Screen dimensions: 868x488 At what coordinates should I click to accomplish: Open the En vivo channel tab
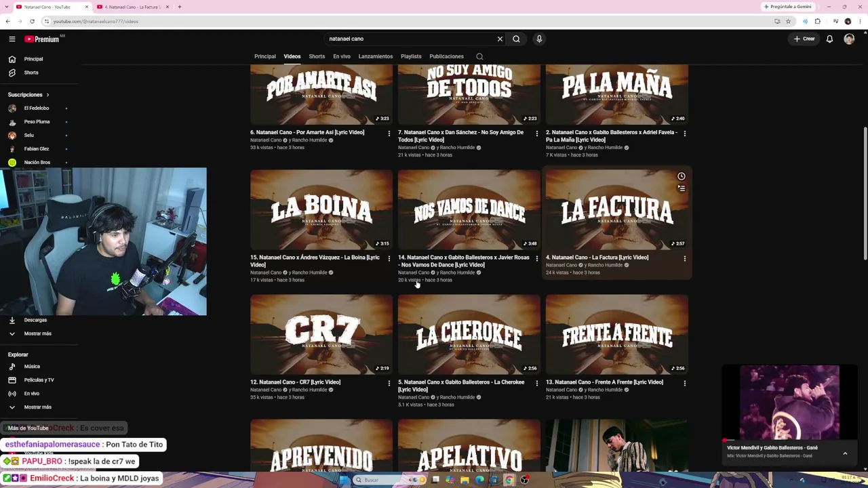pyautogui.click(x=342, y=57)
